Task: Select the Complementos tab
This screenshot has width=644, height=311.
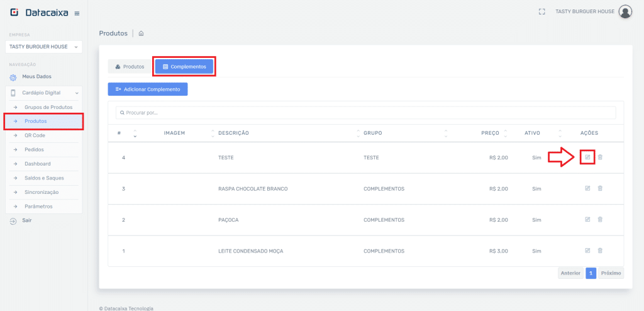Action: [x=184, y=67]
